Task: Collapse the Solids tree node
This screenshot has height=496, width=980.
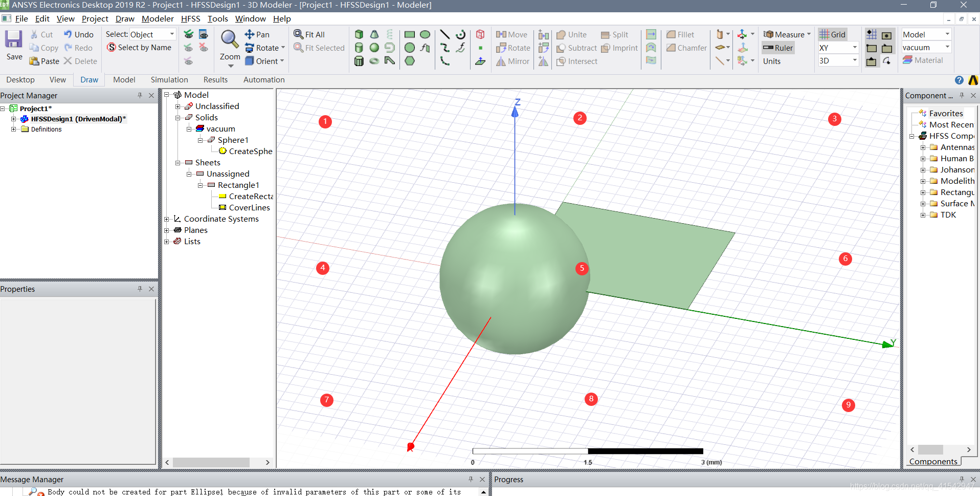Action: pyautogui.click(x=178, y=118)
